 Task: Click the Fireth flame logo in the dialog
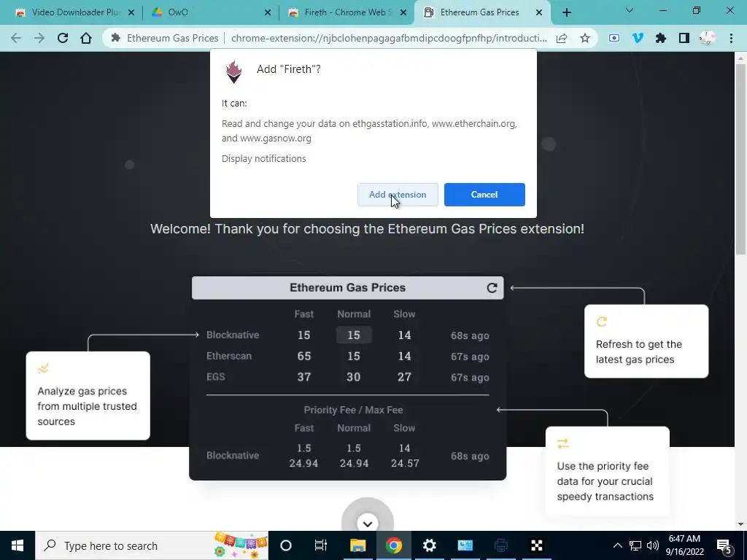click(233, 72)
